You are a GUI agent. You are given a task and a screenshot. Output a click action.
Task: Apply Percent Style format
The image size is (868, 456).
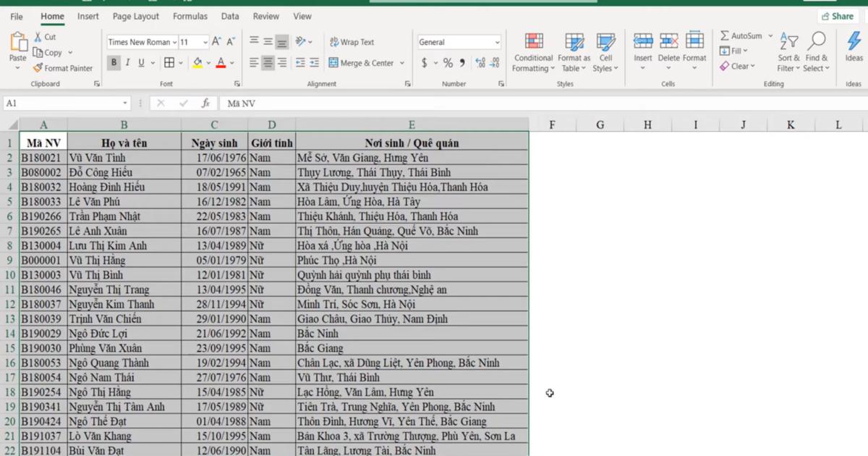(x=448, y=63)
